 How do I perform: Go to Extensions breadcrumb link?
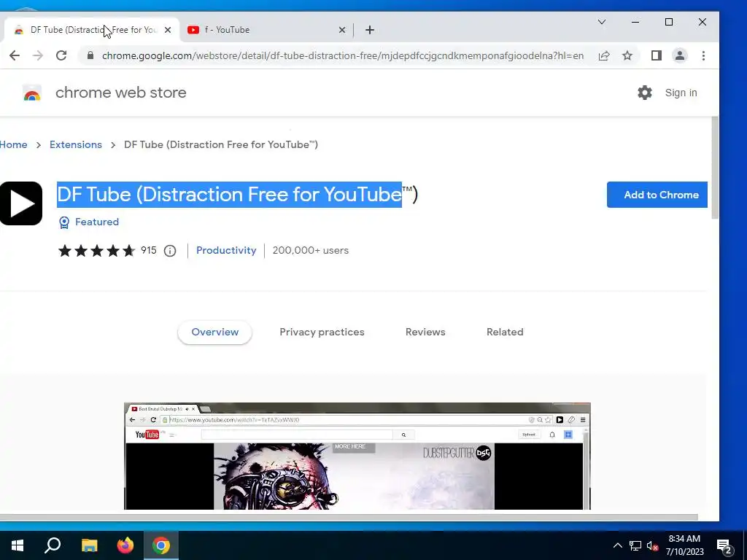click(76, 145)
